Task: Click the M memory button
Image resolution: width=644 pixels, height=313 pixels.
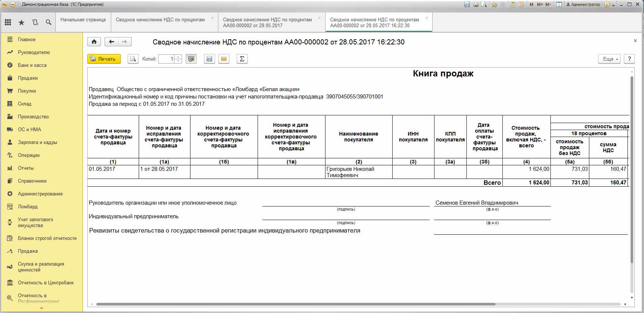Action: coord(531,4)
